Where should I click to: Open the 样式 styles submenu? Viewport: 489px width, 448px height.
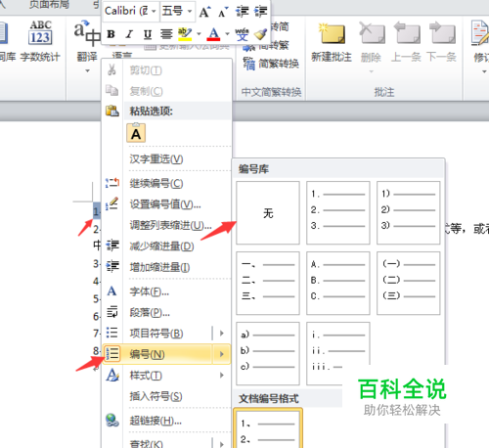tap(167, 376)
